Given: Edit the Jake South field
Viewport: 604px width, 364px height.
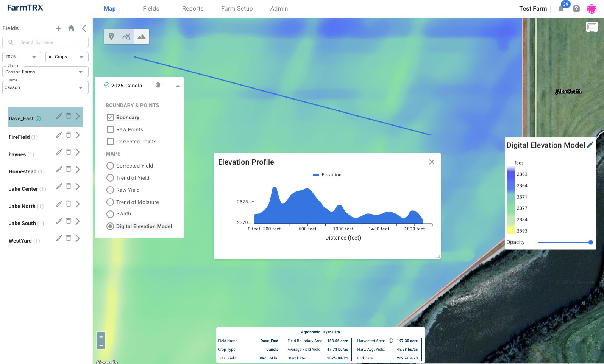Looking at the screenshot, I should point(59,221).
